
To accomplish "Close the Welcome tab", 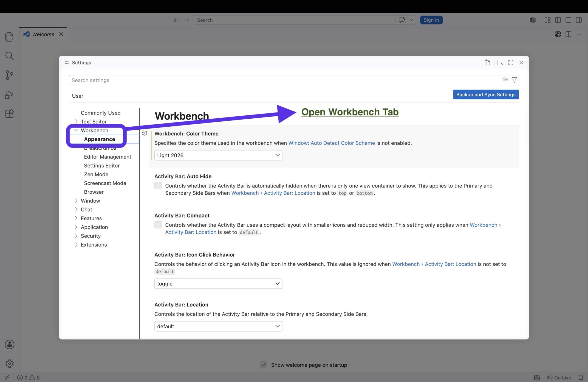I will pyautogui.click(x=61, y=34).
